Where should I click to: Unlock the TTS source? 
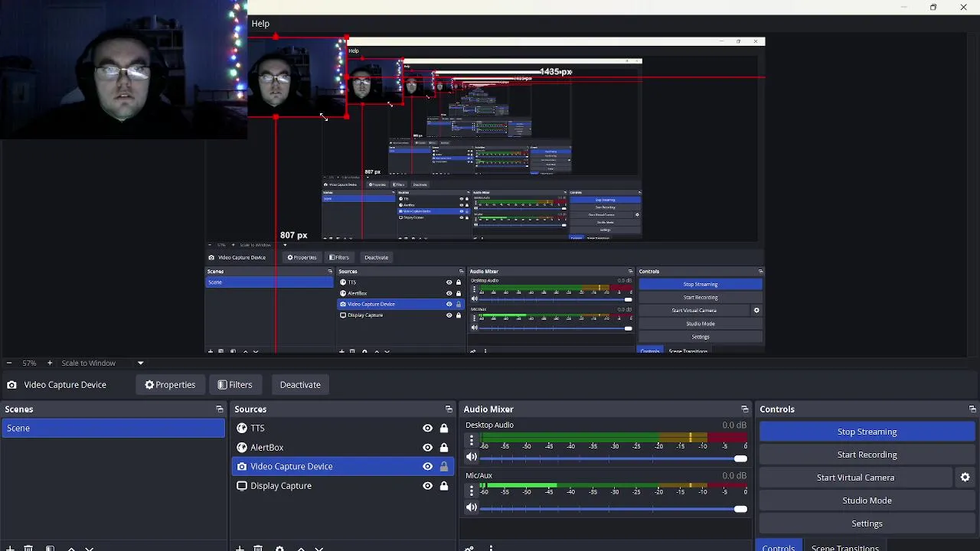[x=443, y=428]
